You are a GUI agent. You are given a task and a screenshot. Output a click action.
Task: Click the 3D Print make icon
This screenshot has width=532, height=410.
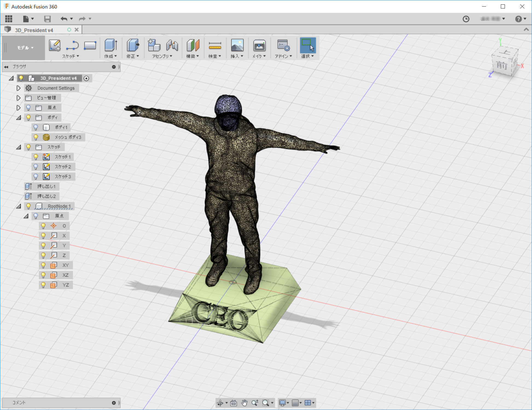pyautogui.click(x=259, y=45)
